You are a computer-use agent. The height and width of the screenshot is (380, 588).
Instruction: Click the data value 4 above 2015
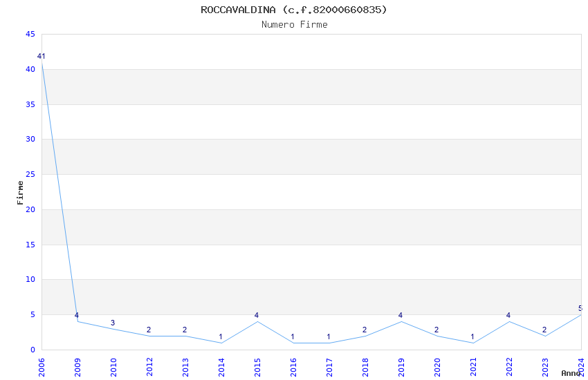[x=257, y=315]
